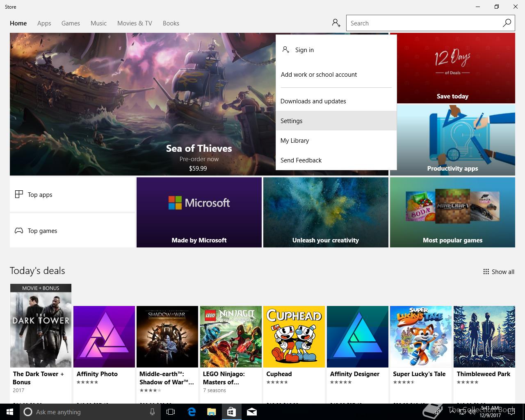The width and height of the screenshot is (525, 420).
Task: Click the Thimbleweed Park title text
Action: point(484,374)
